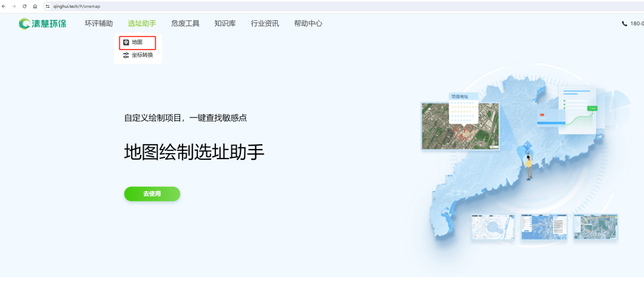This screenshot has height=301, width=644.
Task: Click the heading 地图绘制选址助手
Action: pos(194,153)
